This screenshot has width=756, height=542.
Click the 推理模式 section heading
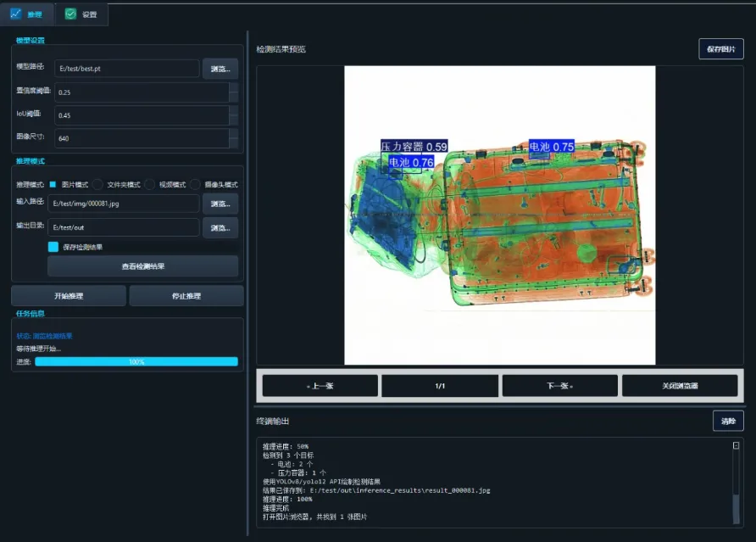[30, 161]
